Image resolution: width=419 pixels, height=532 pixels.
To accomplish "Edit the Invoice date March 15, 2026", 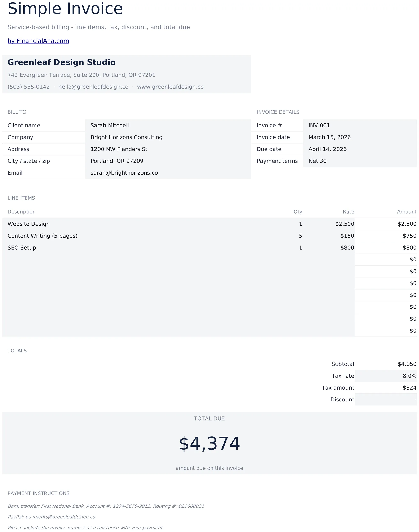I will tap(360, 137).
